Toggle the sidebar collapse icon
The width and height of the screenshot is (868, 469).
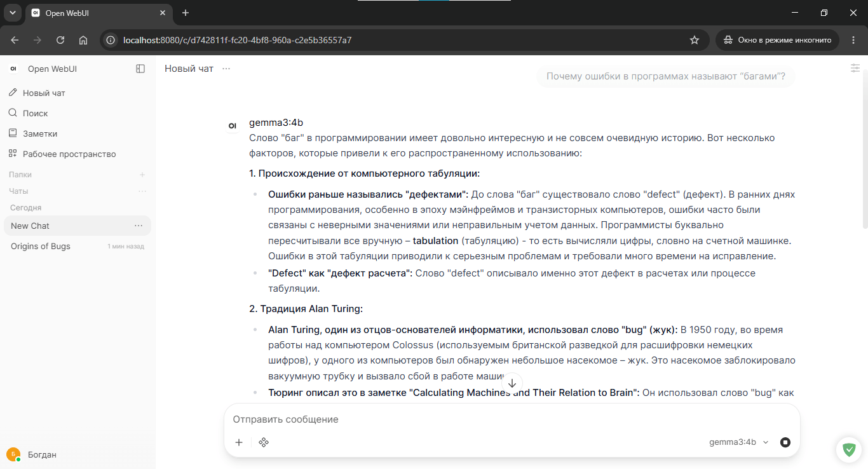[x=140, y=69]
